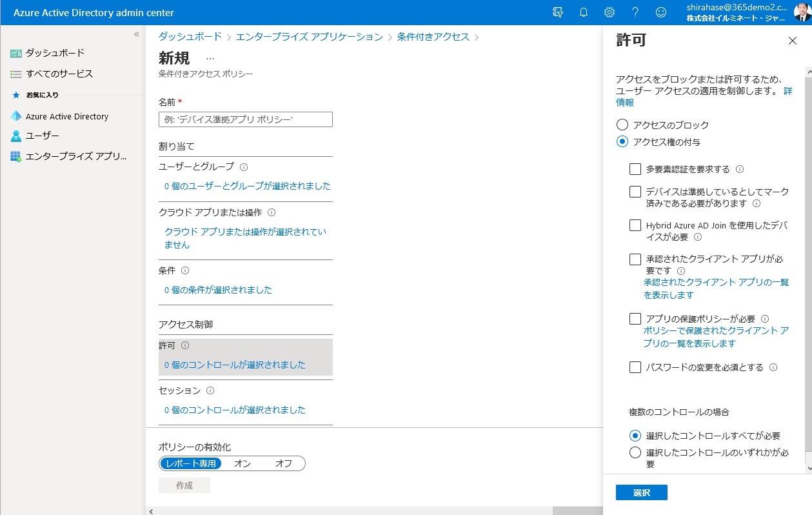Check 多要素認証を要求する

tap(635, 170)
